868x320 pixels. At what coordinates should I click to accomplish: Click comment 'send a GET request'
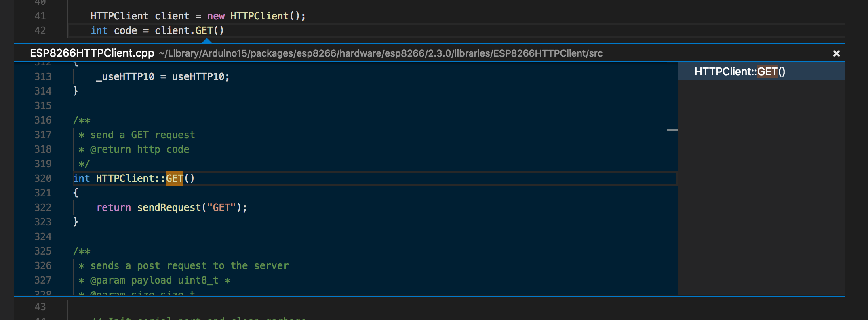pos(142,135)
